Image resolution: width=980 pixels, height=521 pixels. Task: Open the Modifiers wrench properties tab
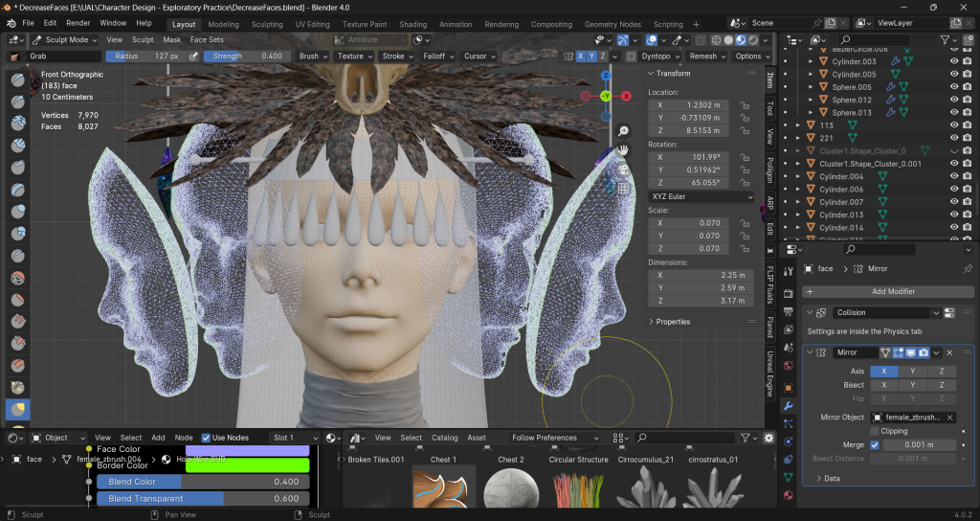[x=789, y=406]
